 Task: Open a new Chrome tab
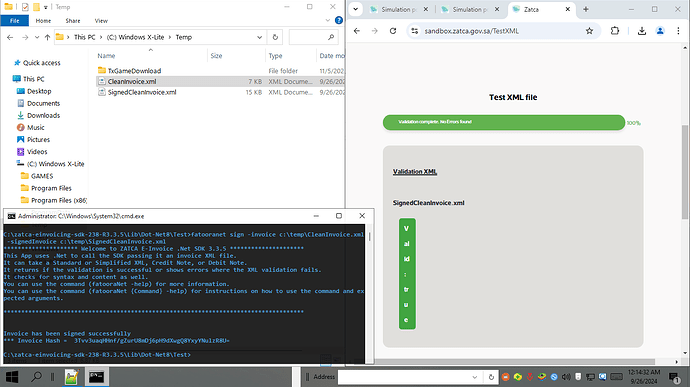586,9
